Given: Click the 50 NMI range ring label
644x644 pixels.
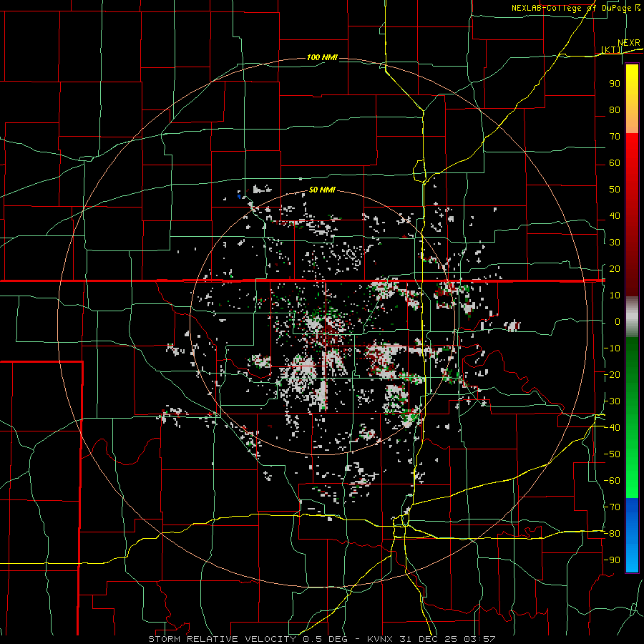Looking at the screenshot, I should [322, 190].
